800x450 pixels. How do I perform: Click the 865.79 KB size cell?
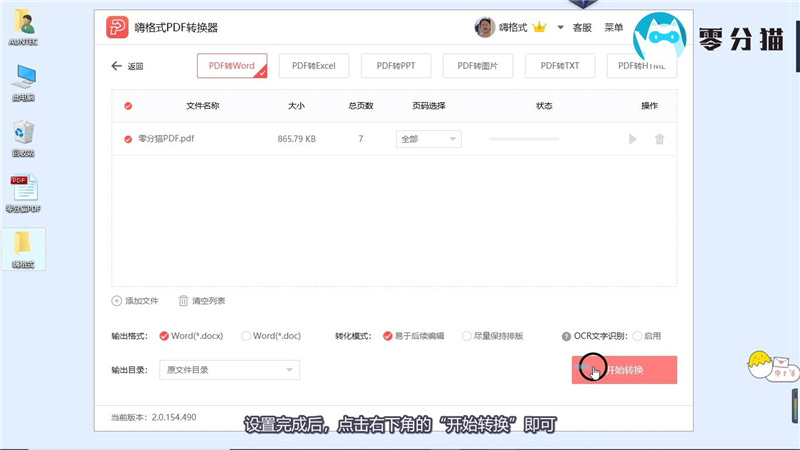296,139
